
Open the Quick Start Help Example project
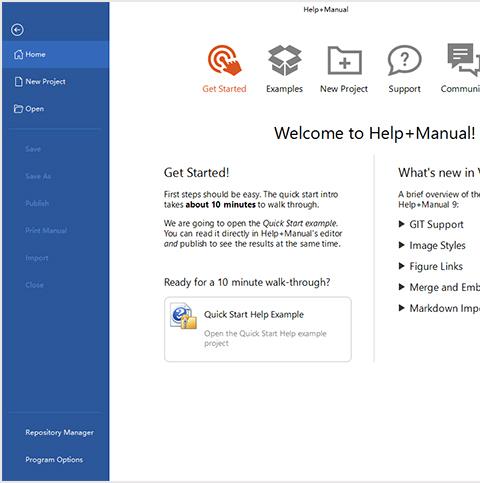pyautogui.click(x=258, y=329)
